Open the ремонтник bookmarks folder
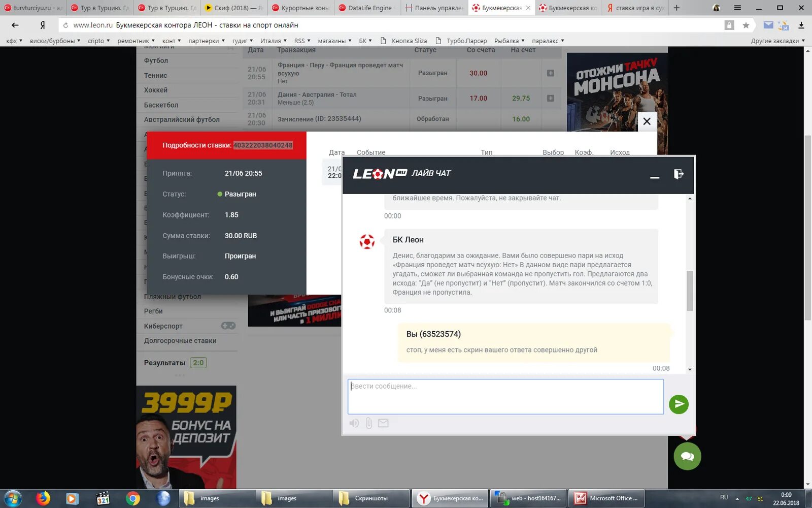Viewport: 812px width, 508px height. click(x=136, y=41)
